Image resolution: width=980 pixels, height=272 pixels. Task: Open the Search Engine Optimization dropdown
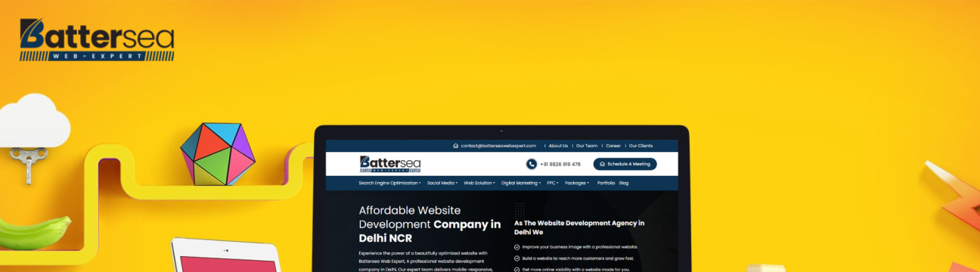(390, 183)
